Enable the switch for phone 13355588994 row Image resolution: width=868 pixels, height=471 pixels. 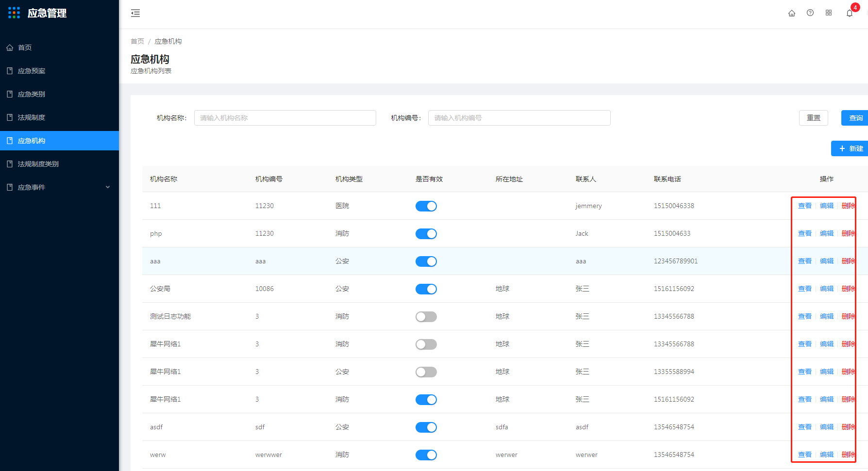tap(426, 372)
